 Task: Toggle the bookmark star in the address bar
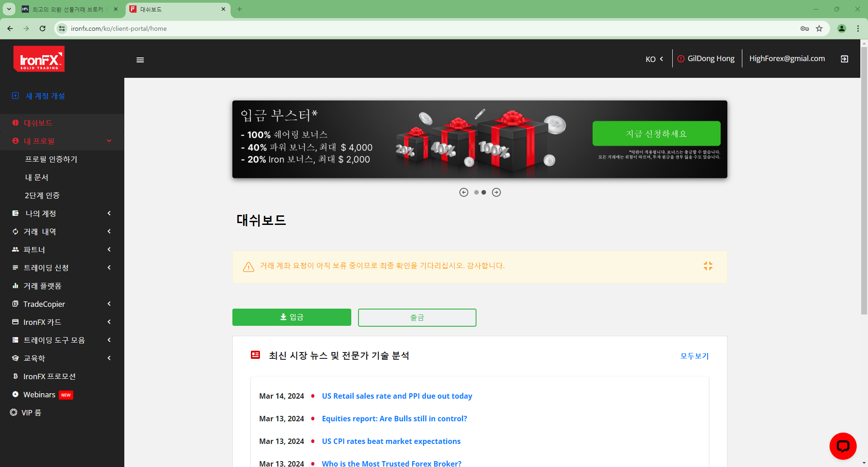coord(819,28)
